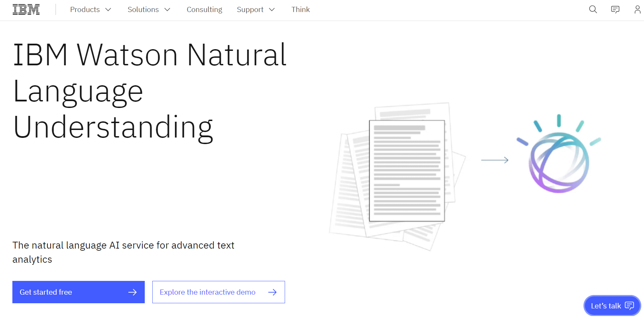This screenshot has height=317, width=644.
Task: Click the Watson logo illustration
Action: (559, 154)
